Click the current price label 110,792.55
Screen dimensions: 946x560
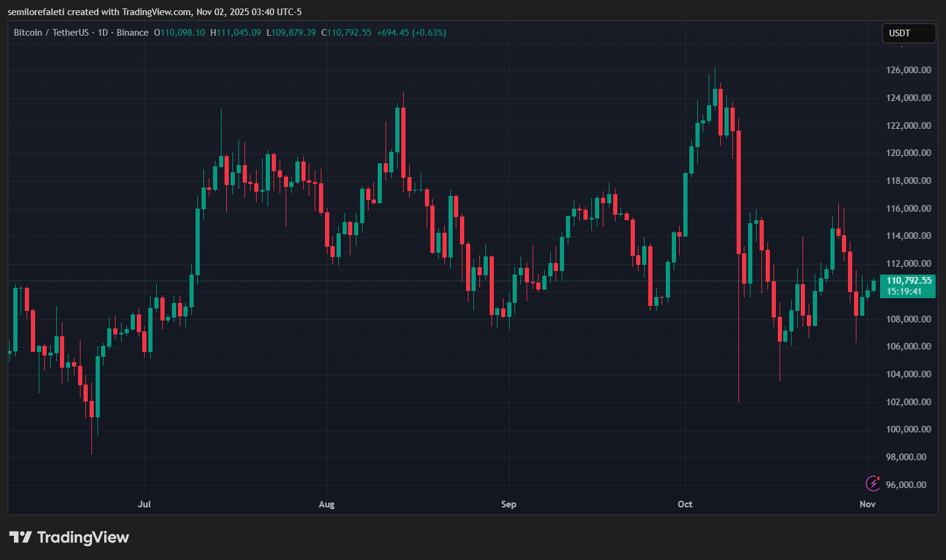[908, 280]
